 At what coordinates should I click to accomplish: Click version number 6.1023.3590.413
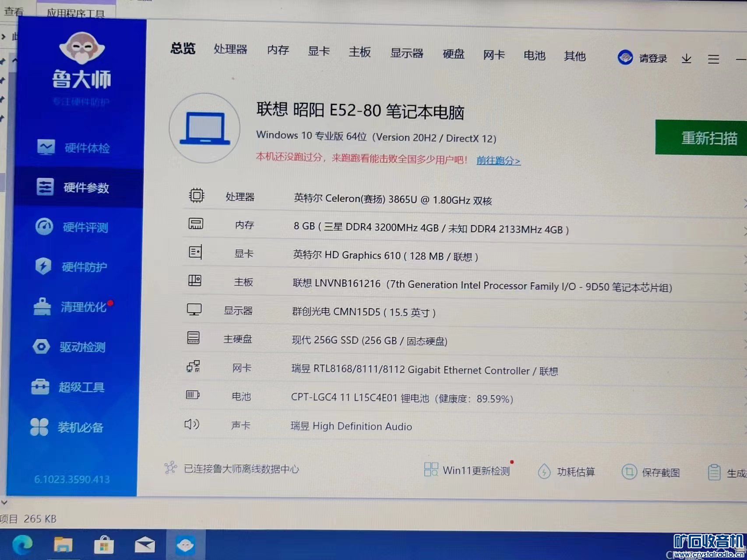(72, 479)
